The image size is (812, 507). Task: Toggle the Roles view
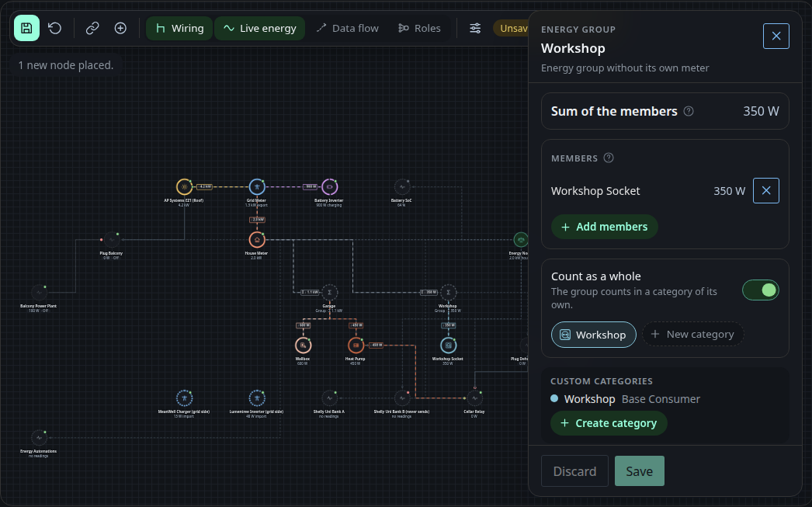pyautogui.click(x=419, y=28)
